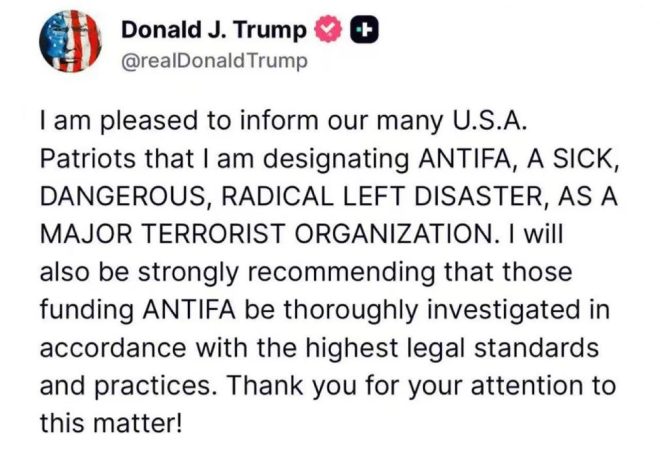Screen dimensions: 660x468
Task: Click the words "thoroughly investigated"
Action: (425, 310)
